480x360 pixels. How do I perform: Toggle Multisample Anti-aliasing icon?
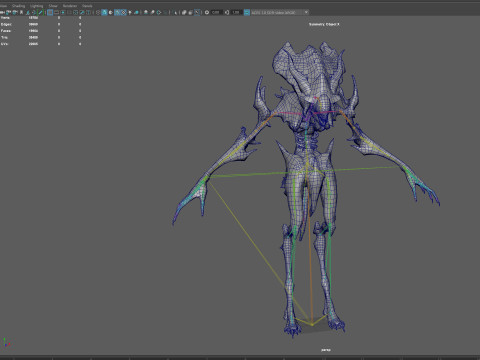[x=159, y=12]
